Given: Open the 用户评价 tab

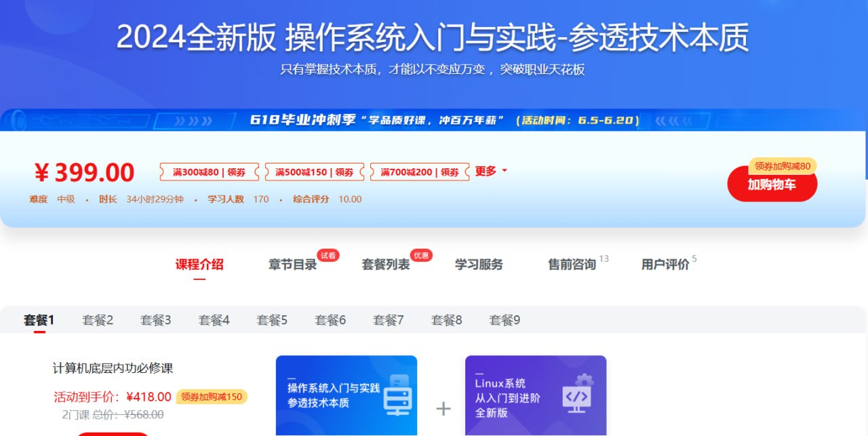Looking at the screenshot, I should pos(665,264).
